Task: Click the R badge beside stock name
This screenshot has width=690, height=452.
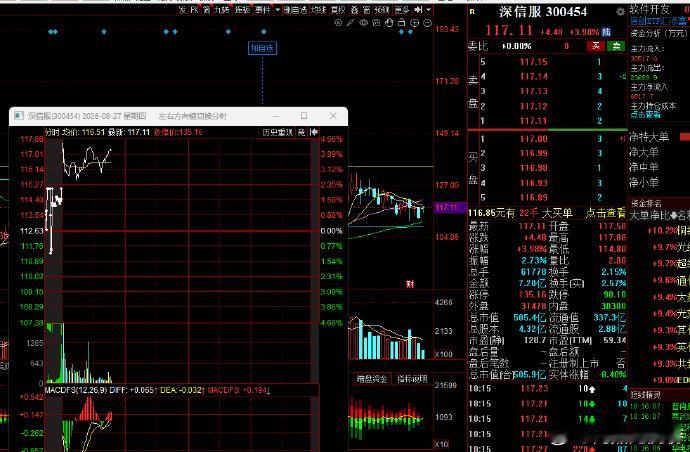Action: click(472, 12)
